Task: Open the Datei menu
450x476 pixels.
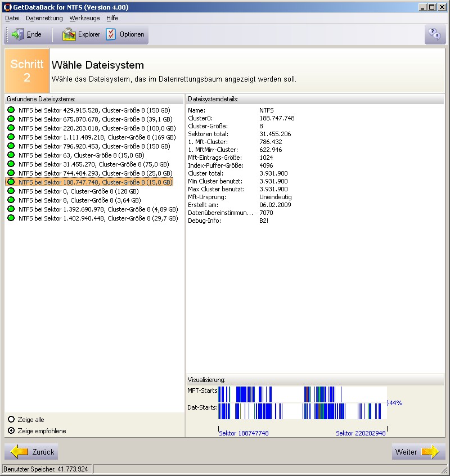Action: pos(12,18)
